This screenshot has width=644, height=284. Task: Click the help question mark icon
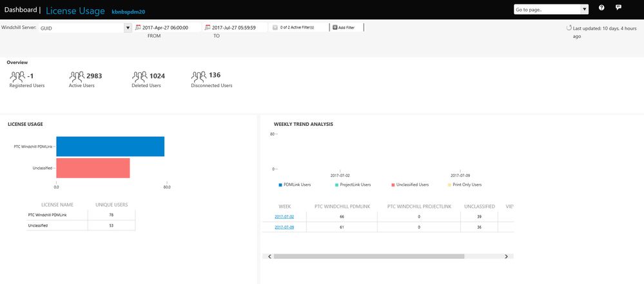point(601,8)
